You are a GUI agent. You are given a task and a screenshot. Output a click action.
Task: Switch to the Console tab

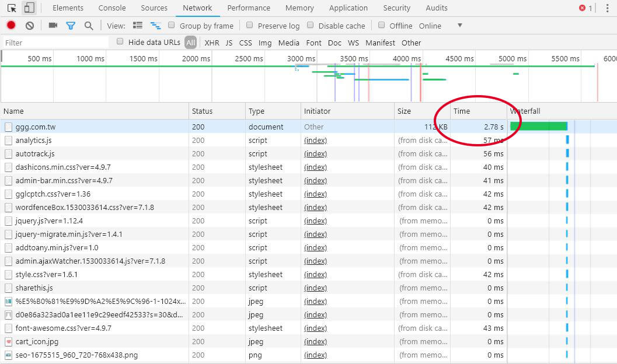coord(112,8)
